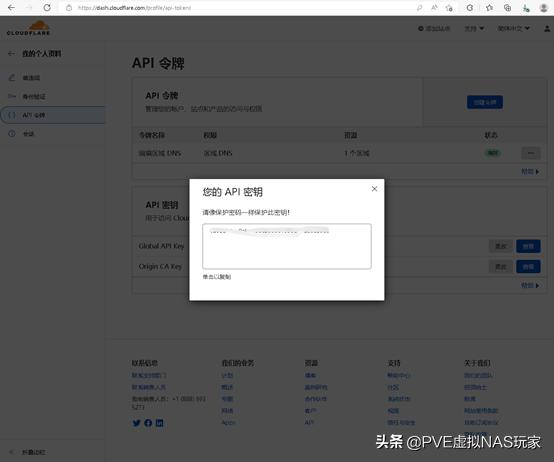Open Cloudflare LinkedIn icon in footer
The image size is (554, 462).
pos(159,423)
